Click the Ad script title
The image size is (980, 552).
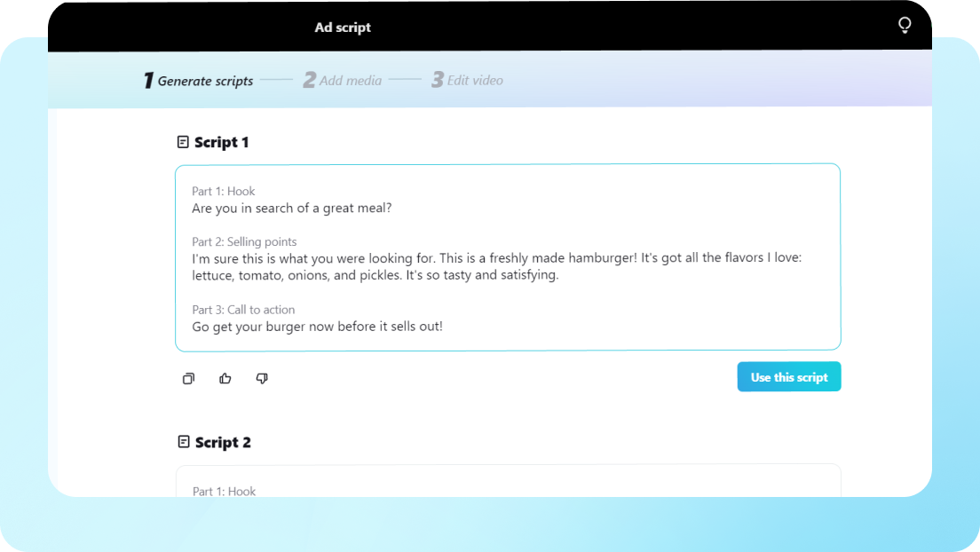(343, 28)
